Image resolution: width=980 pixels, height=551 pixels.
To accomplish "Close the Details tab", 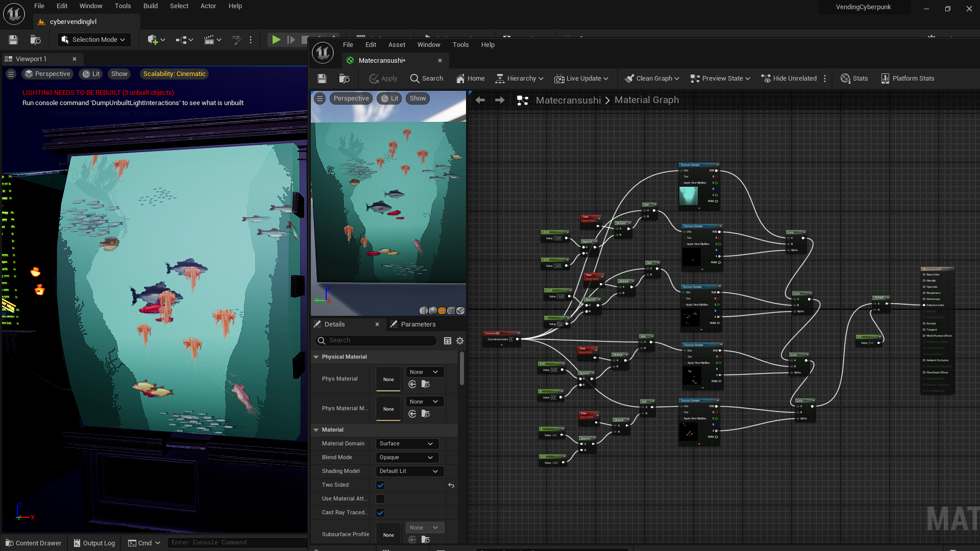I will [x=377, y=324].
